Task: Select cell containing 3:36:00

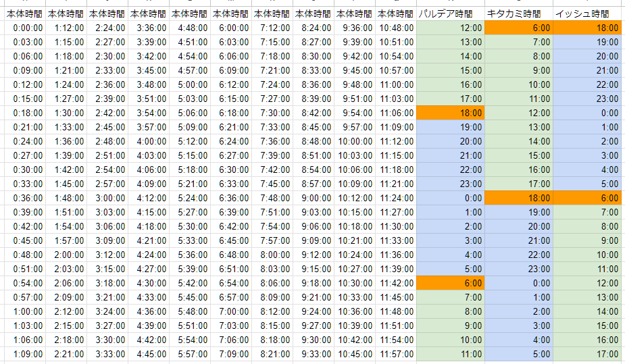Action: 148,28
